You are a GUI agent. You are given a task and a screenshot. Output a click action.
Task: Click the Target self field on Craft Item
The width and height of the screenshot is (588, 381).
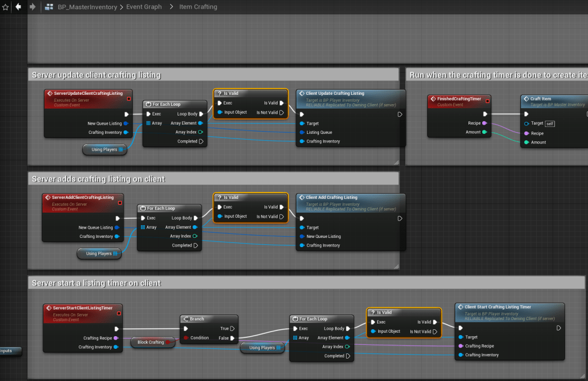[549, 124]
